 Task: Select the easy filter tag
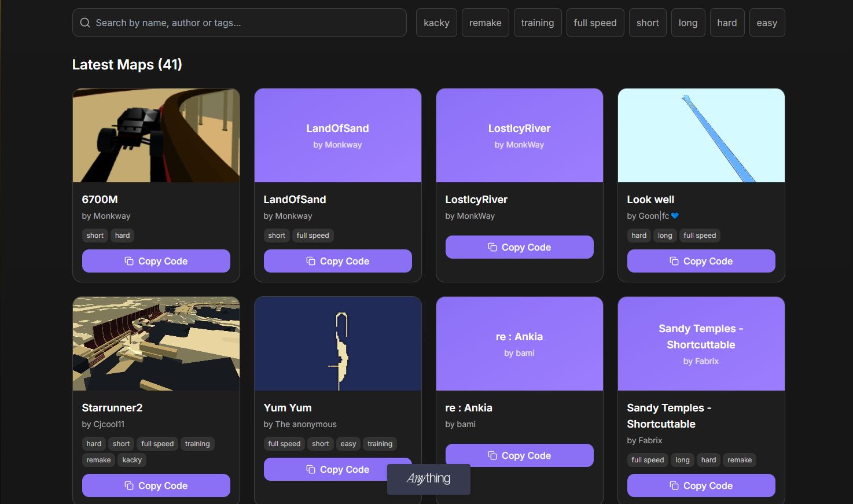(x=766, y=23)
